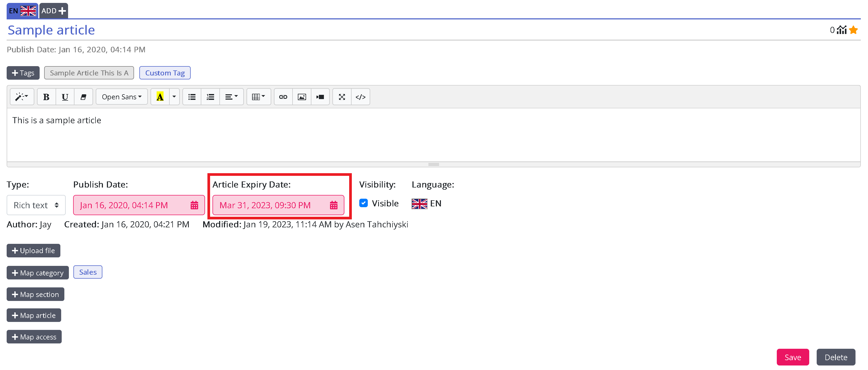Uncheck the Visible checkbox
Screen dimensions: 868x370
click(363, 203)
